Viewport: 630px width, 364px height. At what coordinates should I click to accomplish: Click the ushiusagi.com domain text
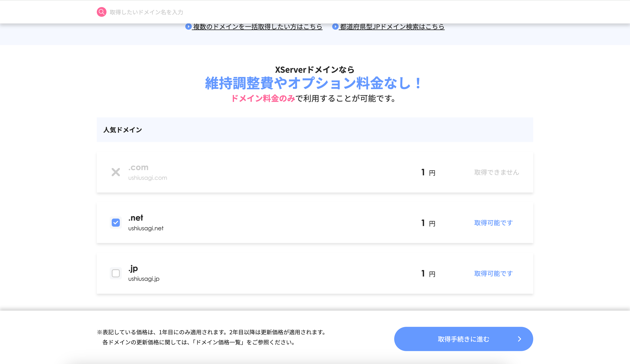click(x=147, y=178)
